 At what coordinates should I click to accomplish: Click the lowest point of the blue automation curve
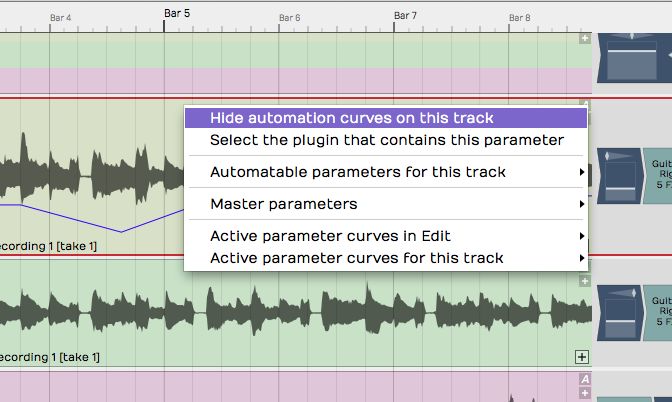[x=121, y=232]
